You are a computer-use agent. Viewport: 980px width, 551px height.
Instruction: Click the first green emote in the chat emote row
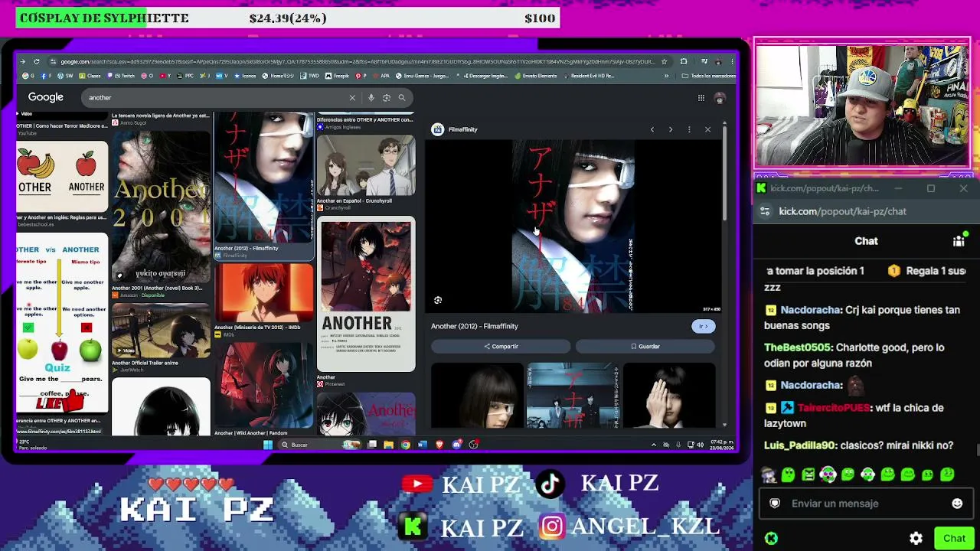pos(788,475)
